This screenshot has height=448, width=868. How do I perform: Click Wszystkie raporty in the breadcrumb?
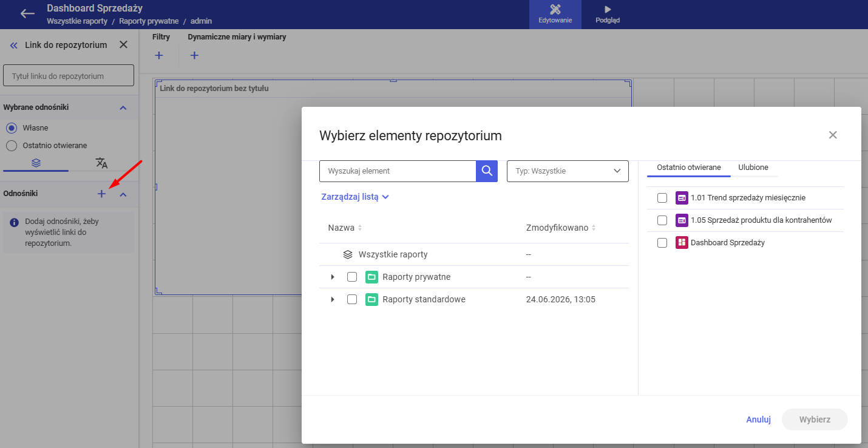77,21
